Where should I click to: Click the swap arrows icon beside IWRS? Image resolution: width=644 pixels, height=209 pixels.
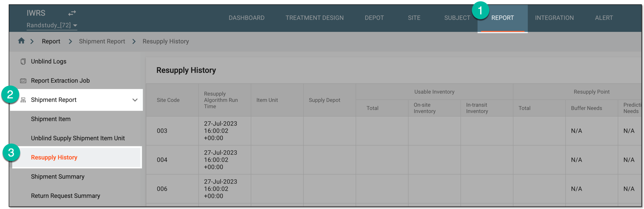click(x=72, y=13)
